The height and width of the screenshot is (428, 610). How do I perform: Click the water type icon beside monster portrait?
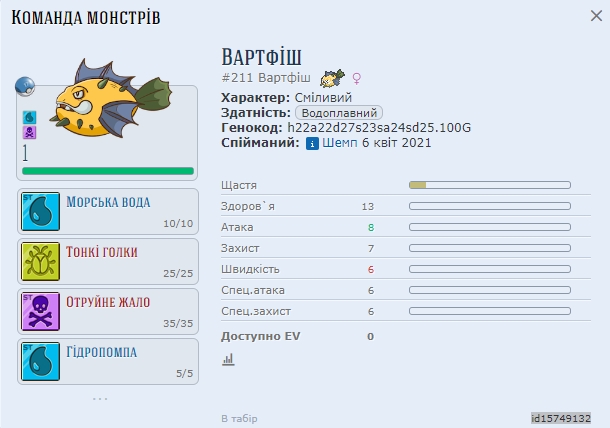pyautogui.click(x=30, y=117)
